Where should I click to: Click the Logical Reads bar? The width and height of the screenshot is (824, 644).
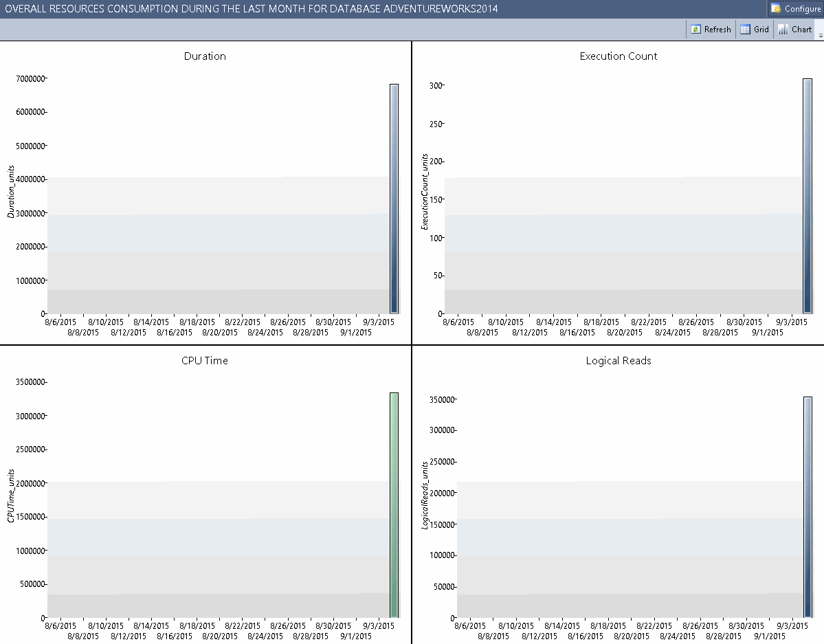pos(806,505)
